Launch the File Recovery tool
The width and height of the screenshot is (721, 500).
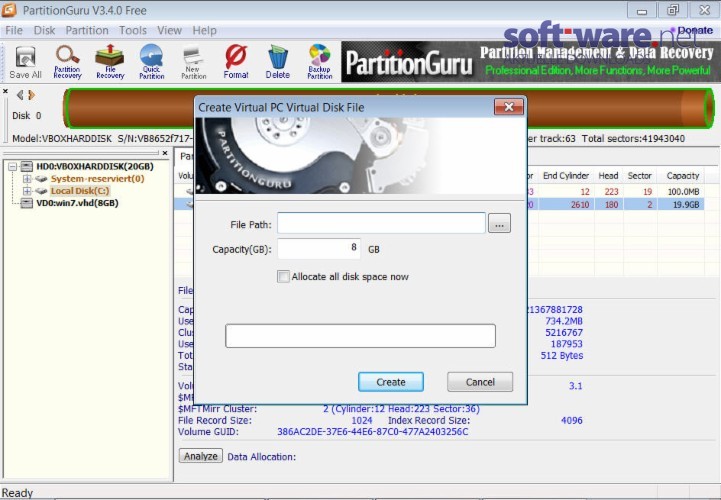110,62
